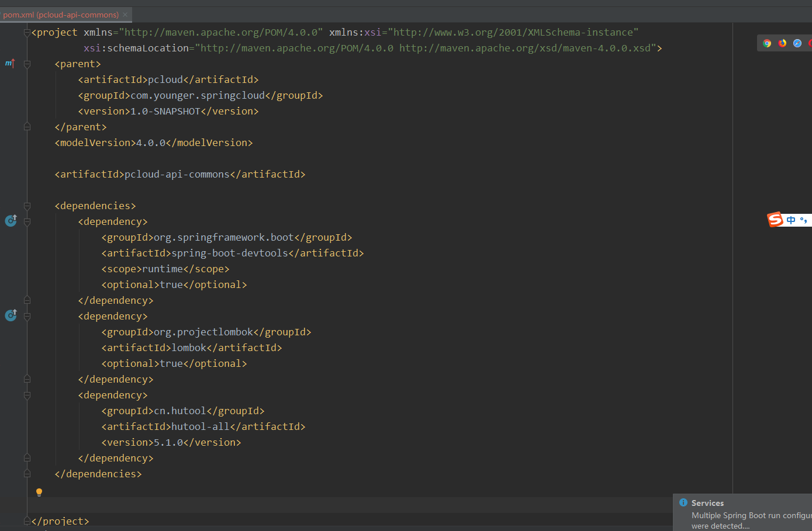Click the 1.0-SNAPSHOT version value

pos(165,111)
